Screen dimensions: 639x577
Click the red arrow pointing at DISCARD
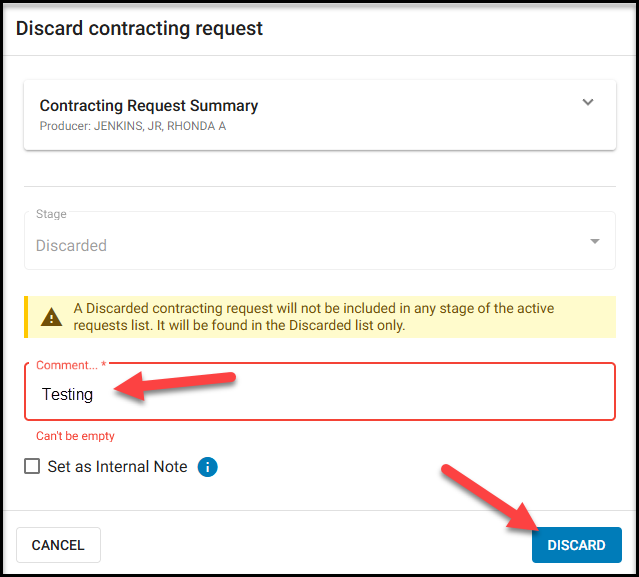pos(491,498)
